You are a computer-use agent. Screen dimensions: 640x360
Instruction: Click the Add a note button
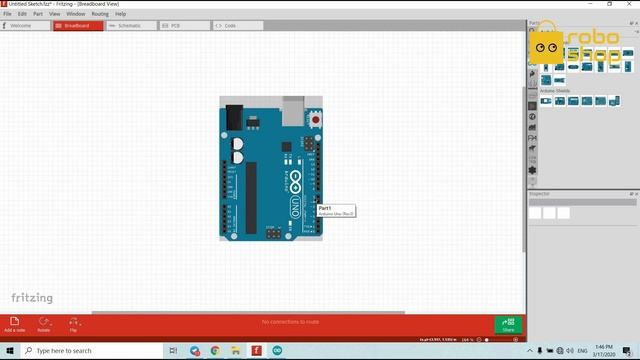click(x=15, y=324)
